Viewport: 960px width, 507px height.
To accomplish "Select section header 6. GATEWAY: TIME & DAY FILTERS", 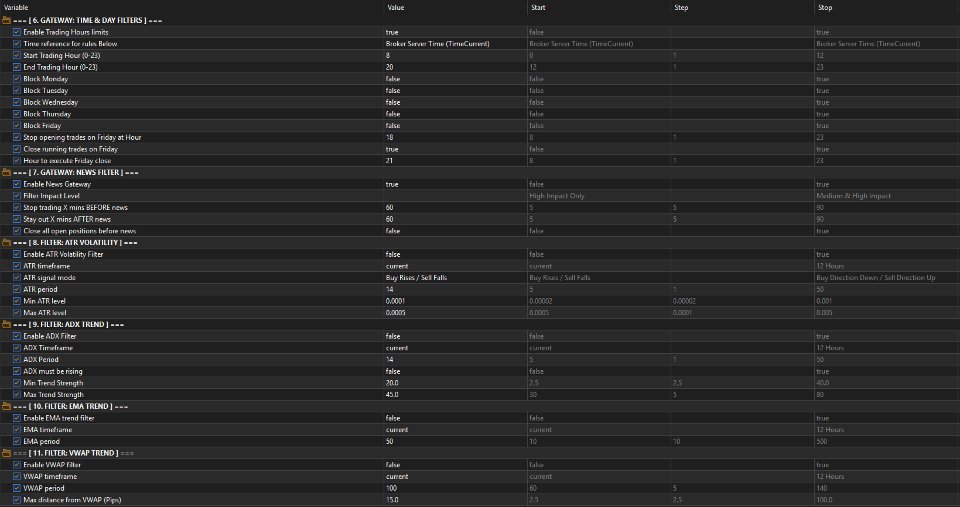I will [x=88, y=20].
